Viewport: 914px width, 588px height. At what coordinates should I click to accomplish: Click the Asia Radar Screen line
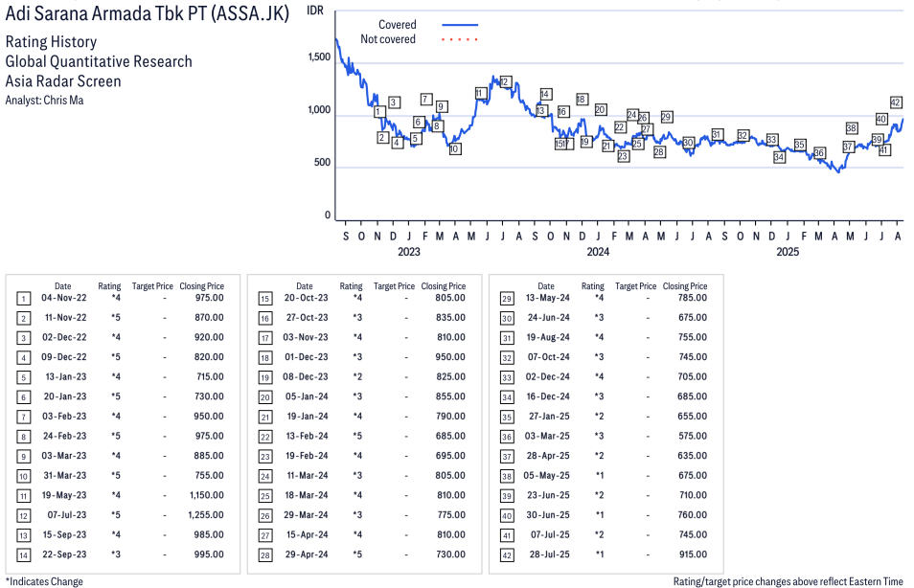[63, 81]
